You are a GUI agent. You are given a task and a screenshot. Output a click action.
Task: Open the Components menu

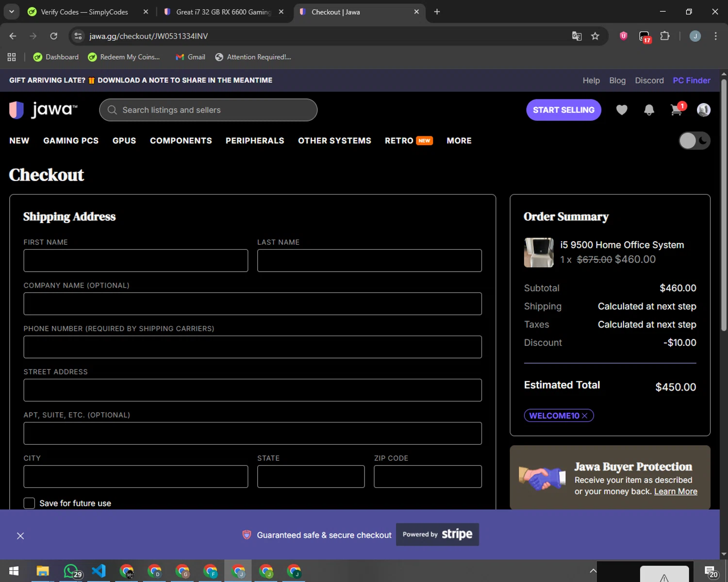pyautogui.click(x=181, y=141)
